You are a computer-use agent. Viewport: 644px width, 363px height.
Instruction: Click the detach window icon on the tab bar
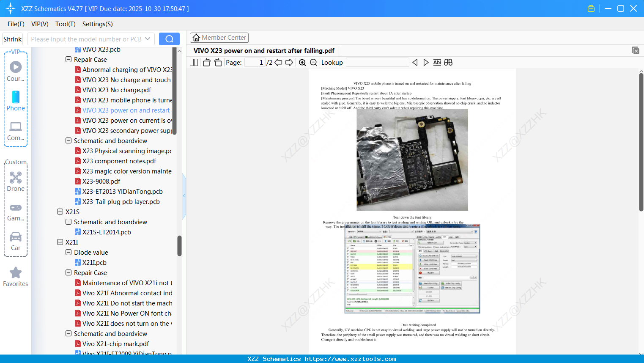(636, 50)
